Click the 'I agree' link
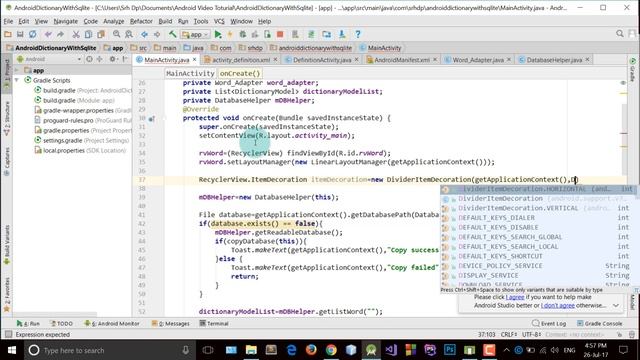Viewport: 640px width, 360px height. tap(514, 297)
